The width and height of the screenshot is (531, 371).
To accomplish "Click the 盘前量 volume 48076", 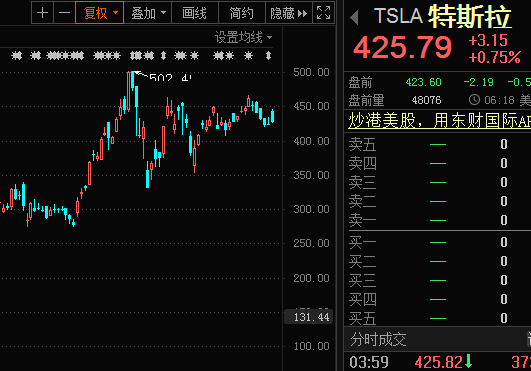I will (426, 100).
